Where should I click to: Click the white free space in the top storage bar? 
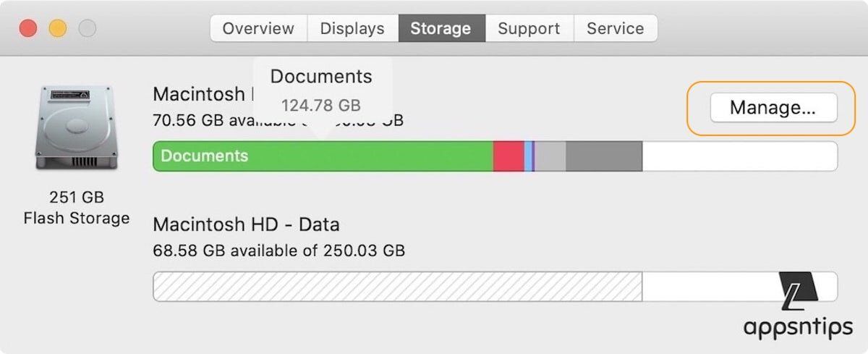pos(739,156)
